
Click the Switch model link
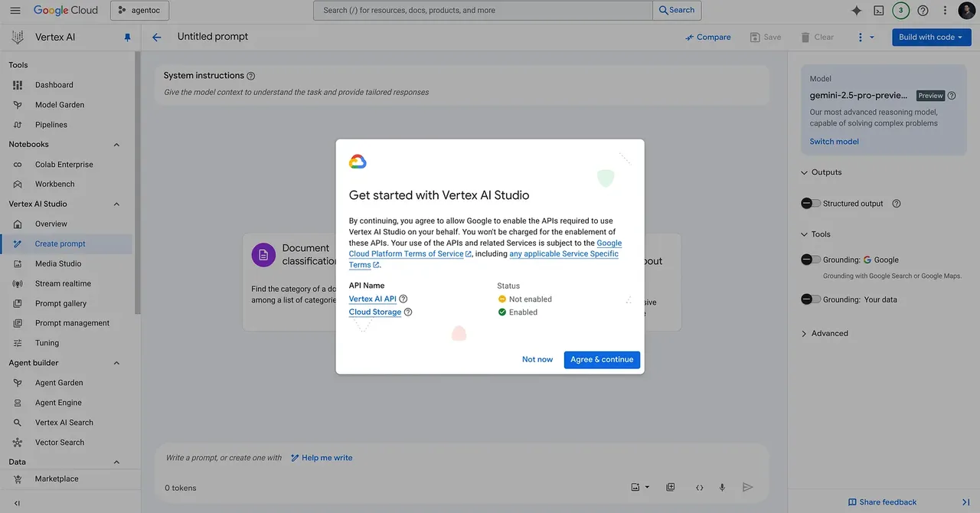[x=835, y=142]
